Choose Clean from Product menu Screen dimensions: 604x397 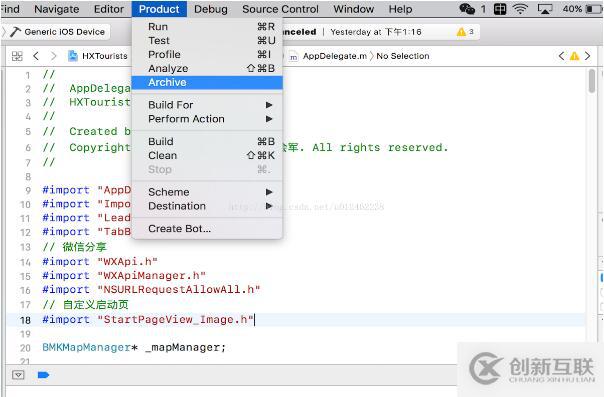click(207, 155)
